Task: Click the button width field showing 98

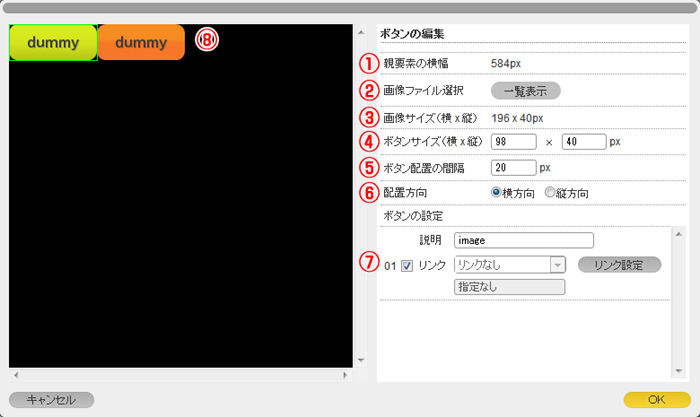Action: click(513, 142)
